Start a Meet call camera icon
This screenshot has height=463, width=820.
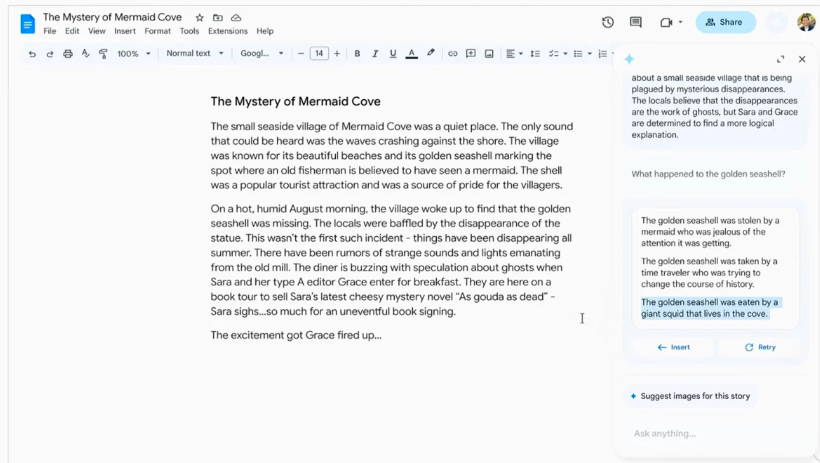[x=666, y=22]
